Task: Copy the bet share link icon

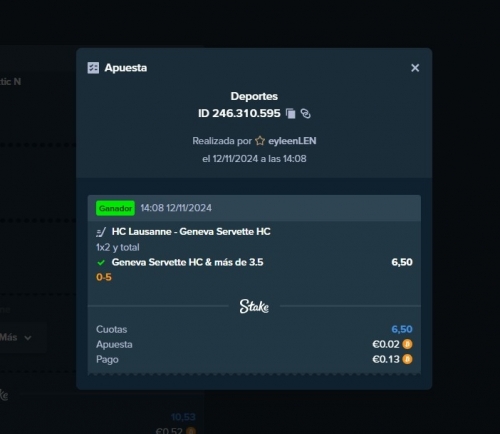Action: tap(306, 114)
